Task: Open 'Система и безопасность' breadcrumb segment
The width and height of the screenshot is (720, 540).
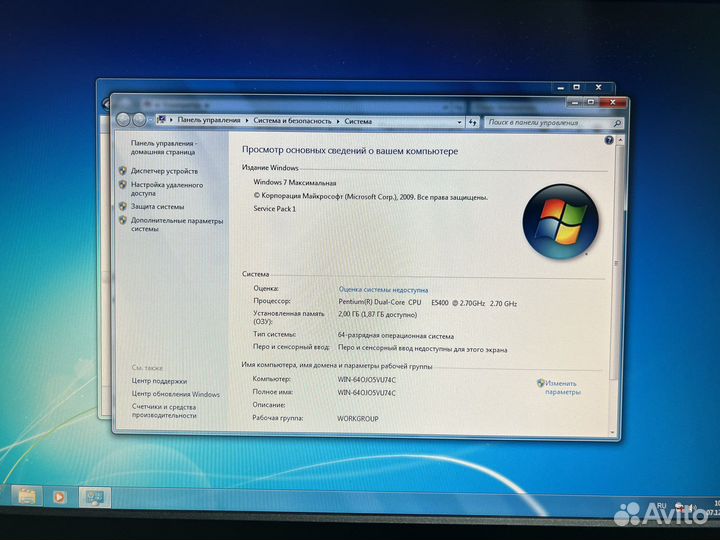Action: click(x=292, y=121)
